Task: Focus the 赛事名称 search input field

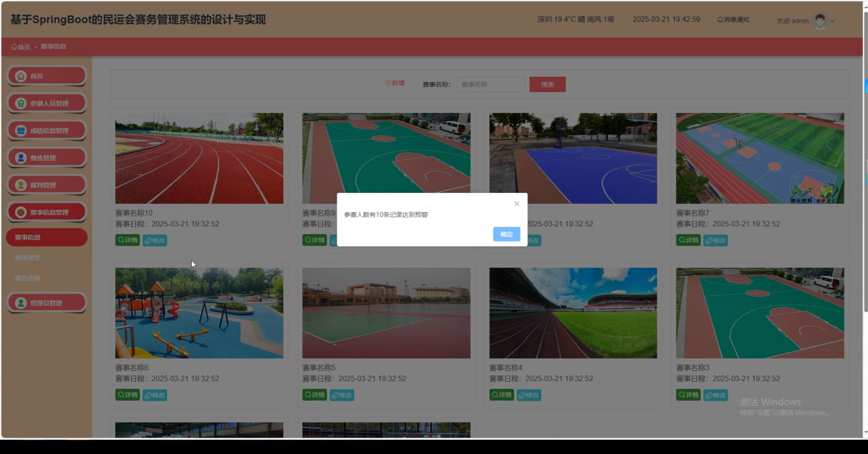Action: (x=490, y=84)
